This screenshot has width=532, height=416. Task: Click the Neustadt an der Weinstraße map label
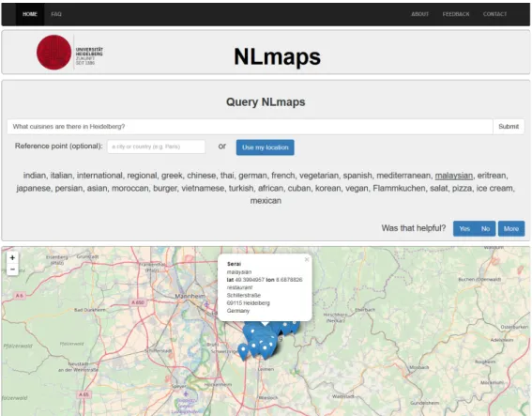coord(79,366)
